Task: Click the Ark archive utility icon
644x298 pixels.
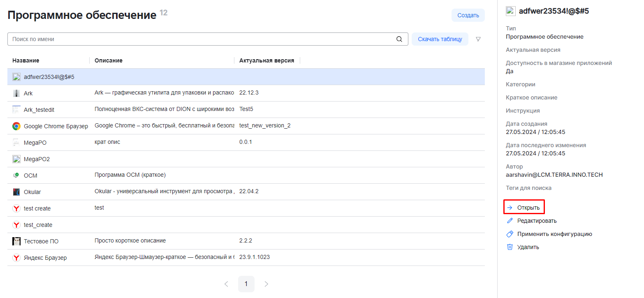Action: tap(16, 93)
